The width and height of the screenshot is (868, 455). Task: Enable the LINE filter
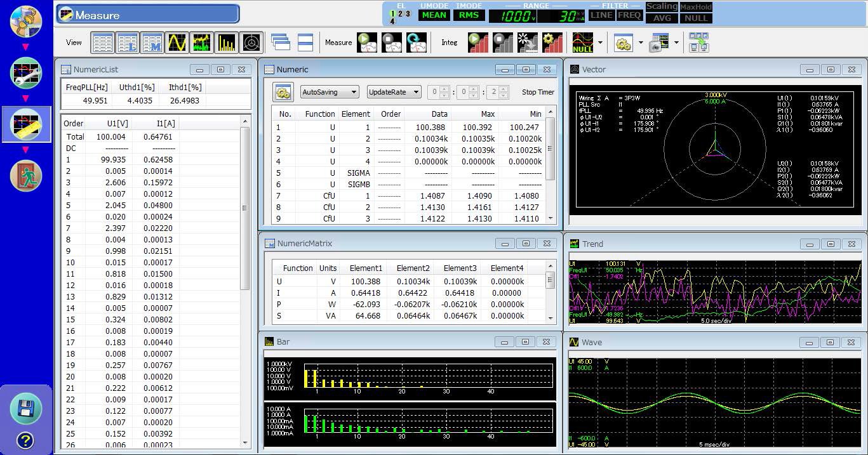[x=601, y=15]
